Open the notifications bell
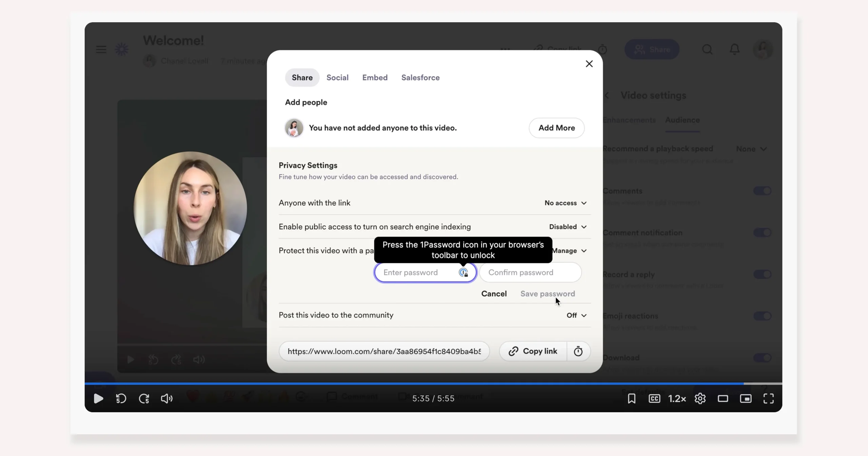The width and height of the screenshot is (868, 456). point(735,50)
